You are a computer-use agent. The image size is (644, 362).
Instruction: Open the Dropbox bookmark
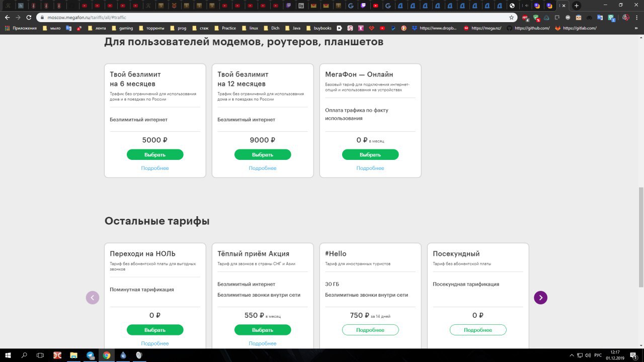pos(434,28)
